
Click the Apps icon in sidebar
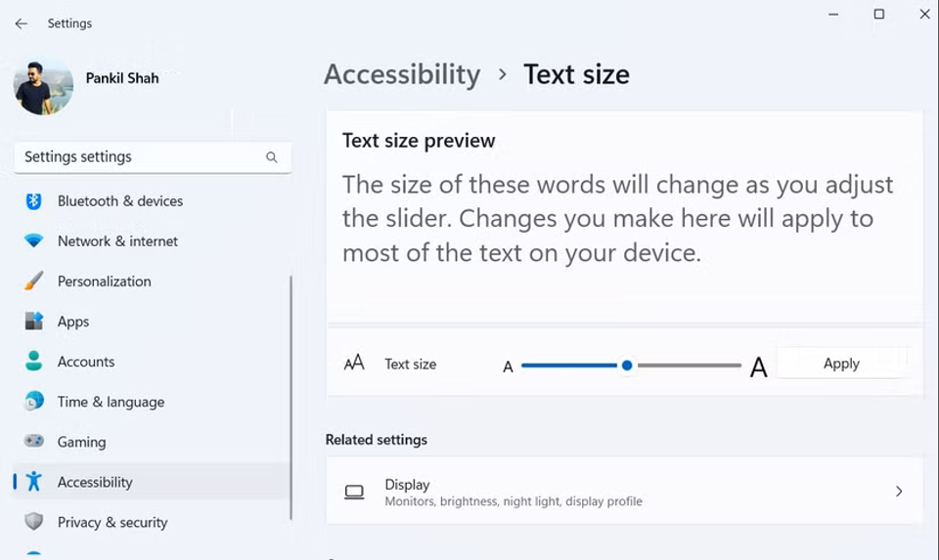(x=33, y=322)
